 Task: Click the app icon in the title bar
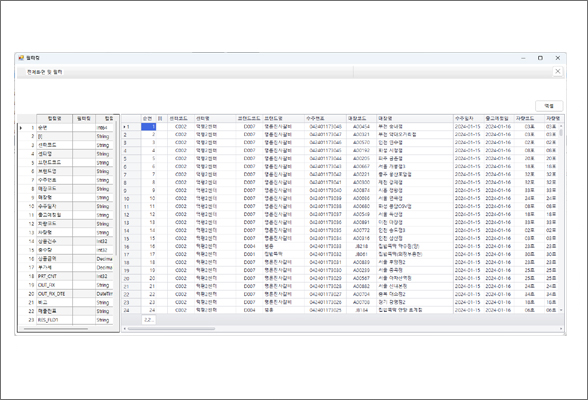21,58
